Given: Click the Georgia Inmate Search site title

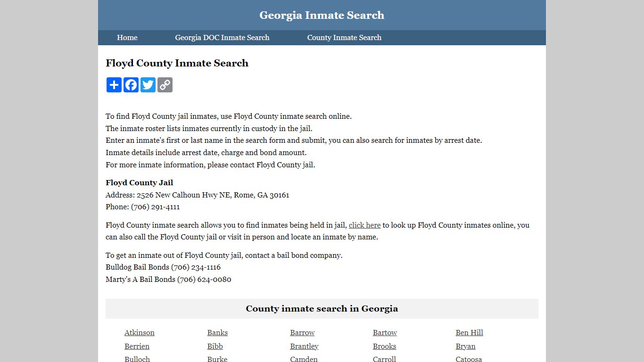Looking at the screenshot, I should point(322,15).
